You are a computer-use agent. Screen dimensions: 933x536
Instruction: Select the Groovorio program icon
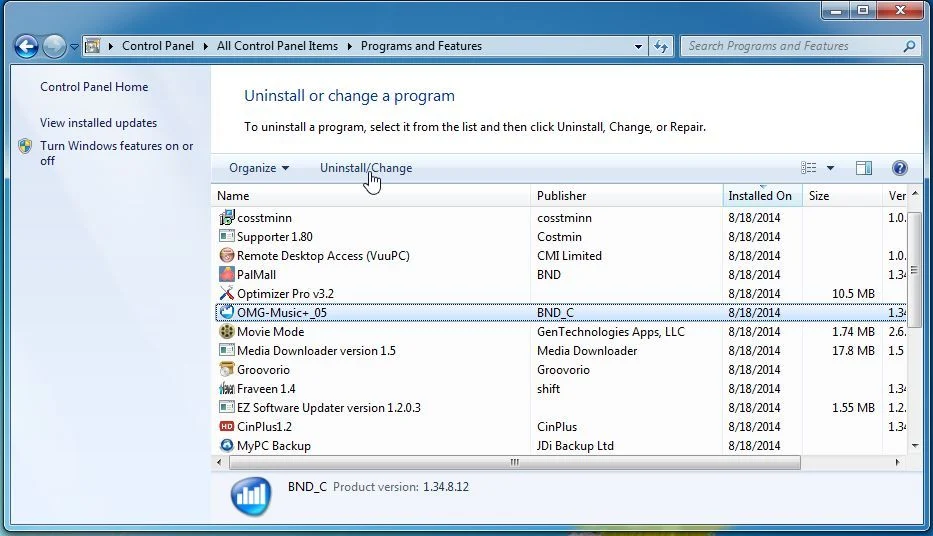coord(227,369)
